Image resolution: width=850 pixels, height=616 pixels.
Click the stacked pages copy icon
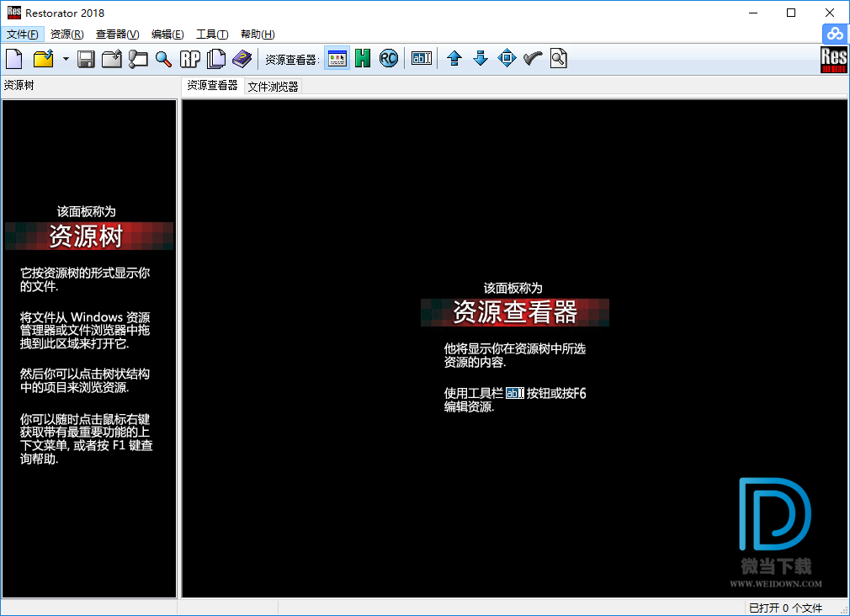tap(216, 59)
